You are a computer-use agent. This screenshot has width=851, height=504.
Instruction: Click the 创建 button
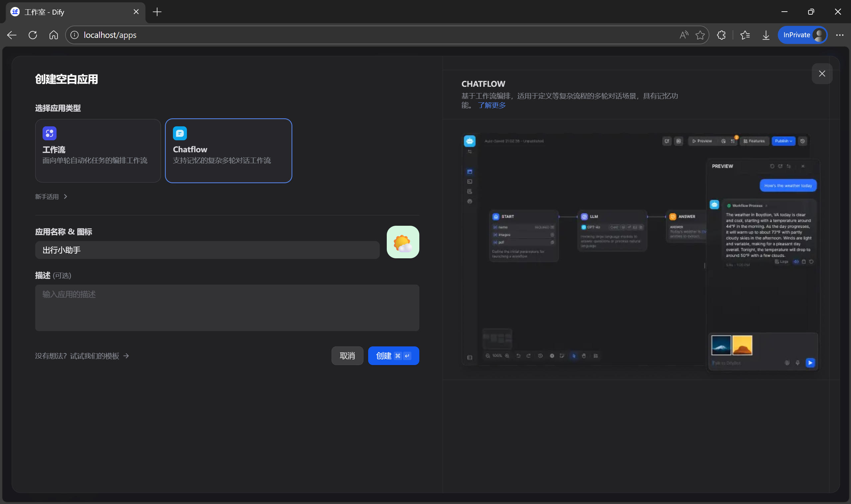pos(393,356)
